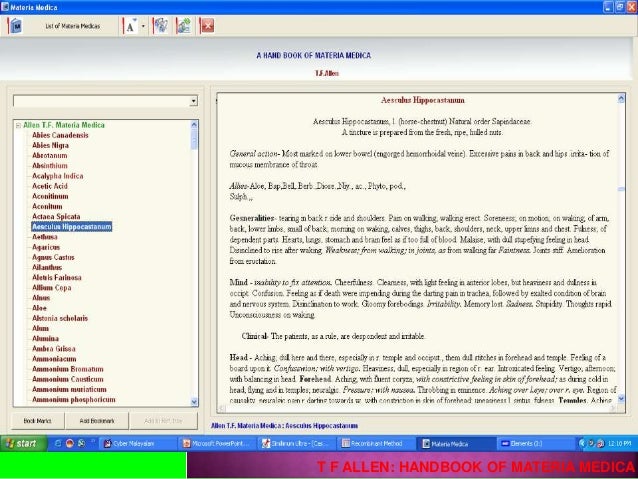Click the fourth toolbar icon next to the font dropdown
638x479 pixels.
[x=161, y=26]
